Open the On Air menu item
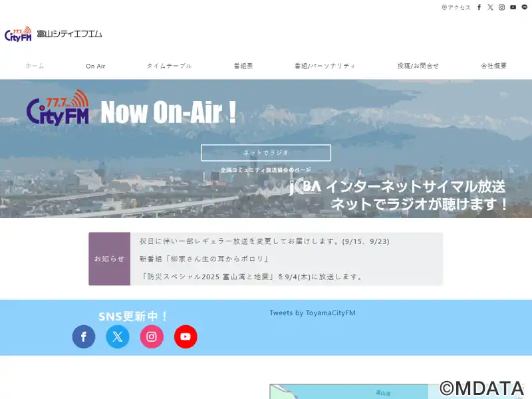Image resolution: width=532 pixels, height=399 pixels. (x=96, y=66)
